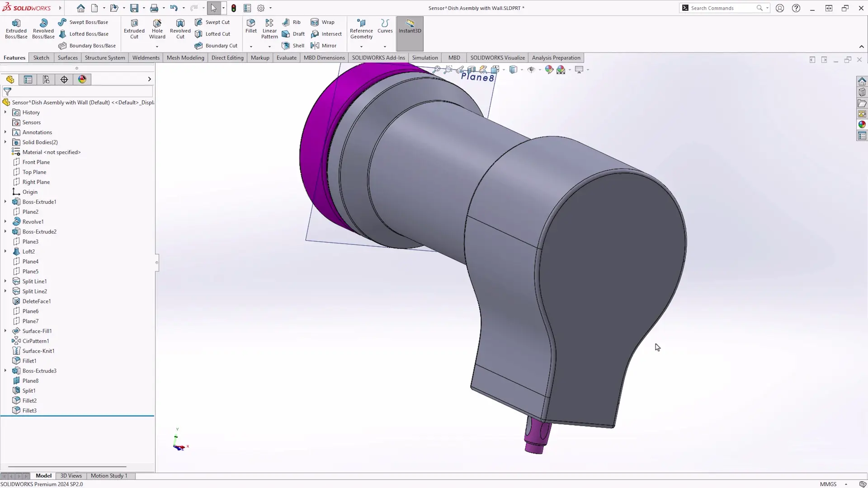868x488 pixels.
Task: Activate Instant3D mode
Action: (x=409, y=28)
